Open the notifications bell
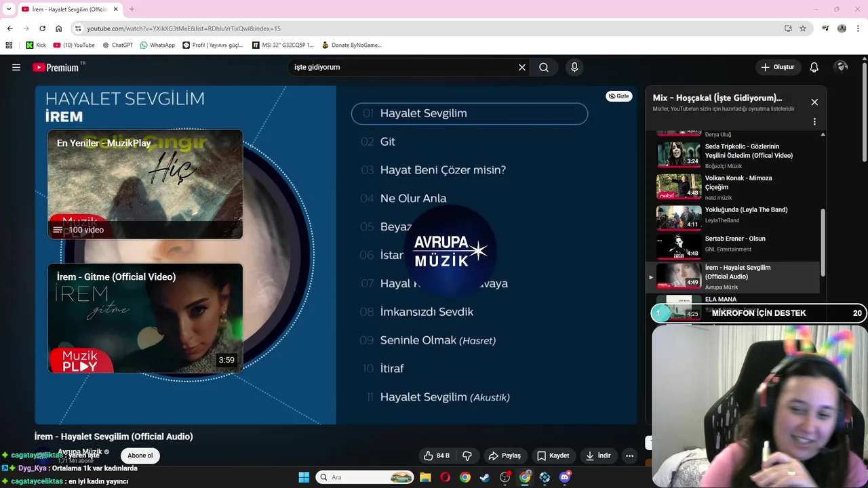Image resolution: width=868 pixels, height=488 pixels. (814, 67)
